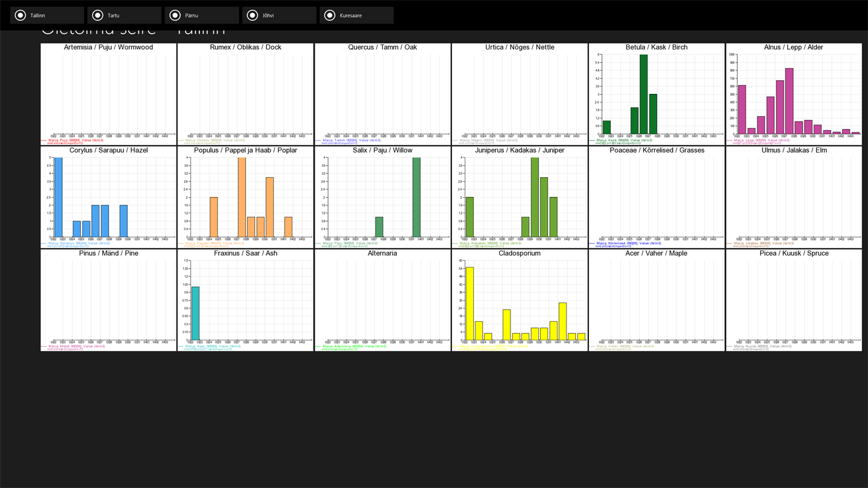Viewport: 868px width, 488px height.
Task: Open the Populus / Pappel ja Haab chart
Action: tap(245, 197)
